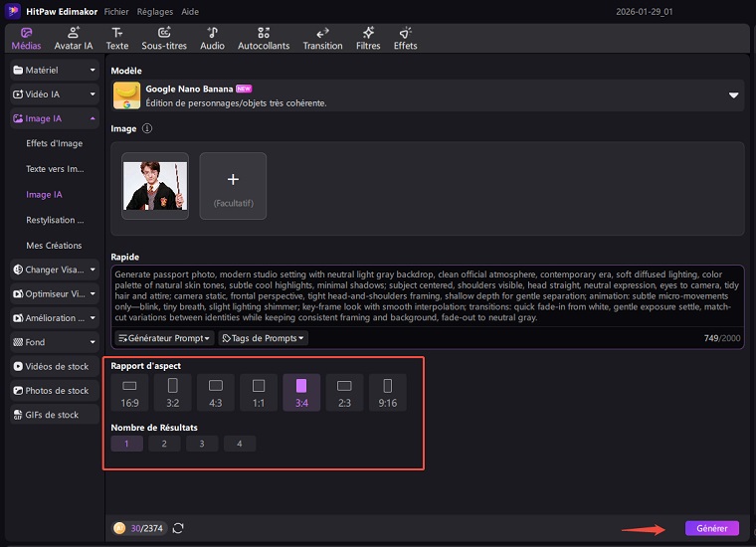
Task: Set number of results to 3
Action: [202, 444]
